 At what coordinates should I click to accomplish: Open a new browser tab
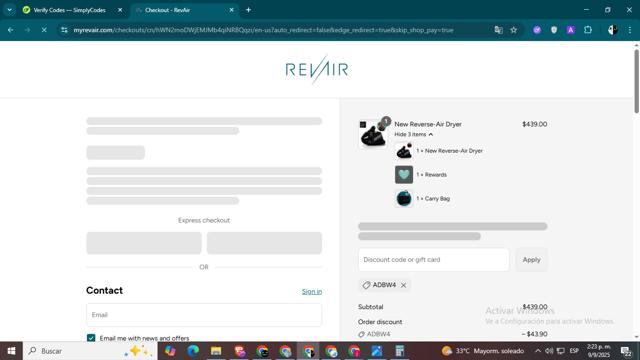coord(248,10)
